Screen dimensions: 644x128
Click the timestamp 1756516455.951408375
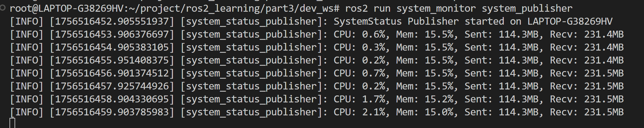(112, 60)
